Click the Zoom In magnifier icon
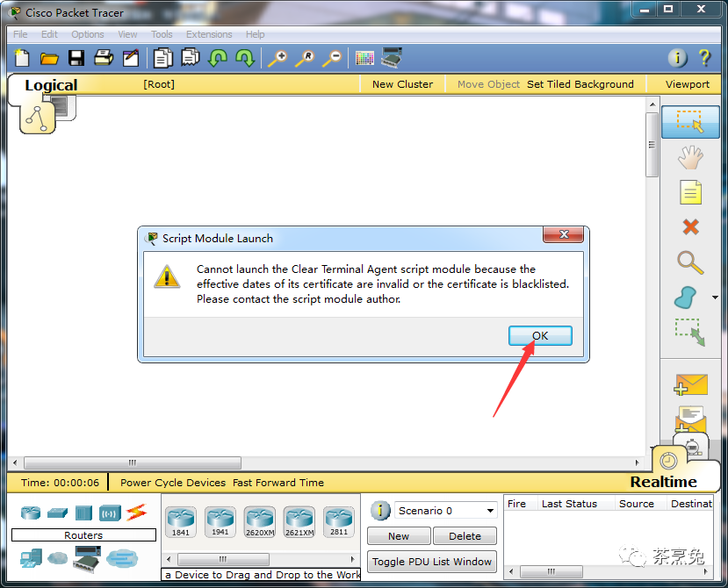 click(x=278, y=59)
